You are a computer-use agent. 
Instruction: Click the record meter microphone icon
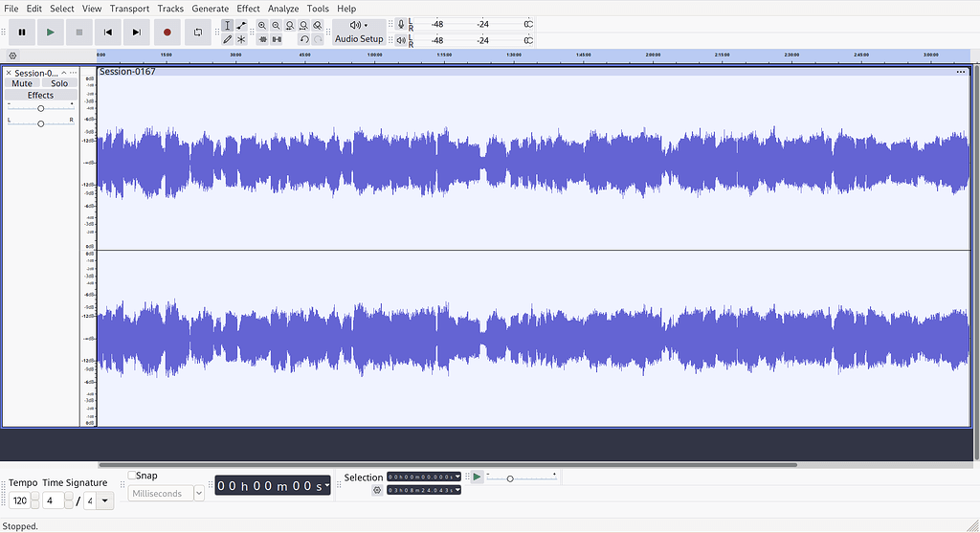401,24
